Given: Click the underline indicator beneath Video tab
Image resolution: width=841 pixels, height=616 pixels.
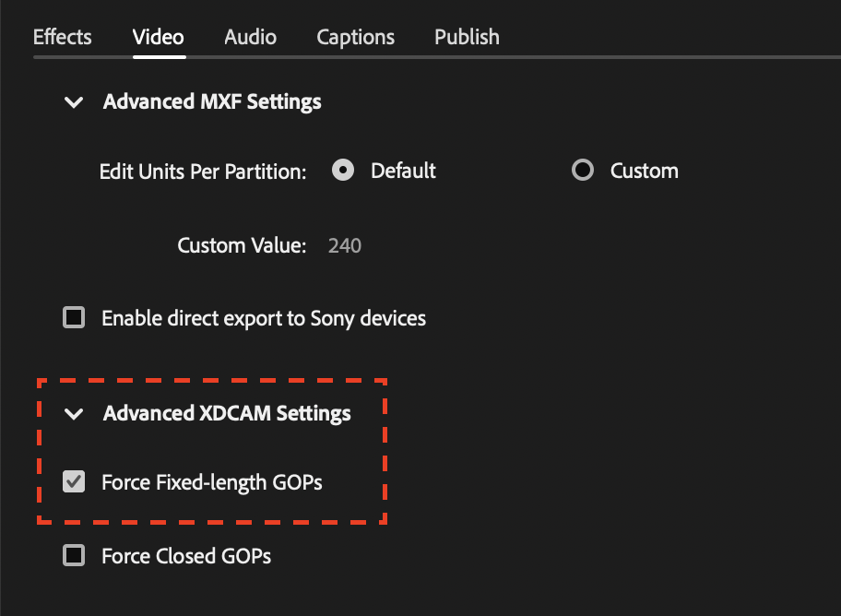Looking at the screenshot, I should coord(159,57).
